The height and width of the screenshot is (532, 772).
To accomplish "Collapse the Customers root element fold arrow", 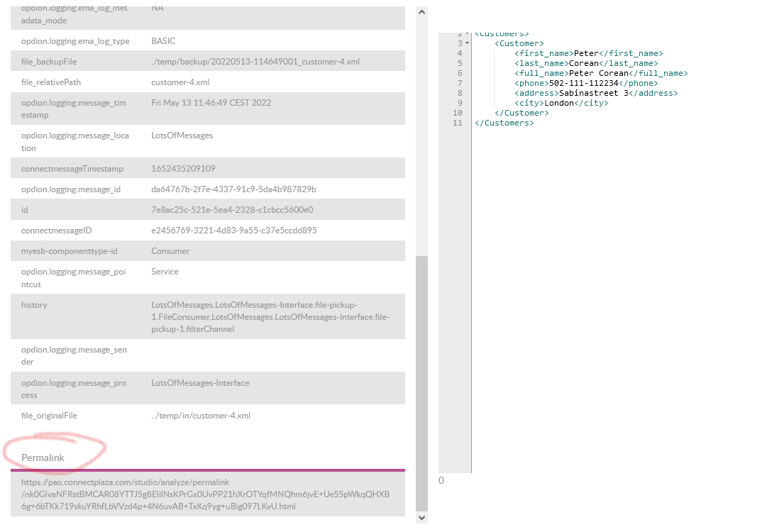I will (467, 34).
